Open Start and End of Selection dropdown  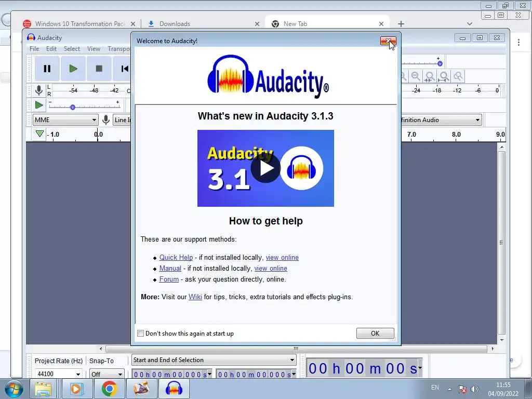(x=214, y=360)
